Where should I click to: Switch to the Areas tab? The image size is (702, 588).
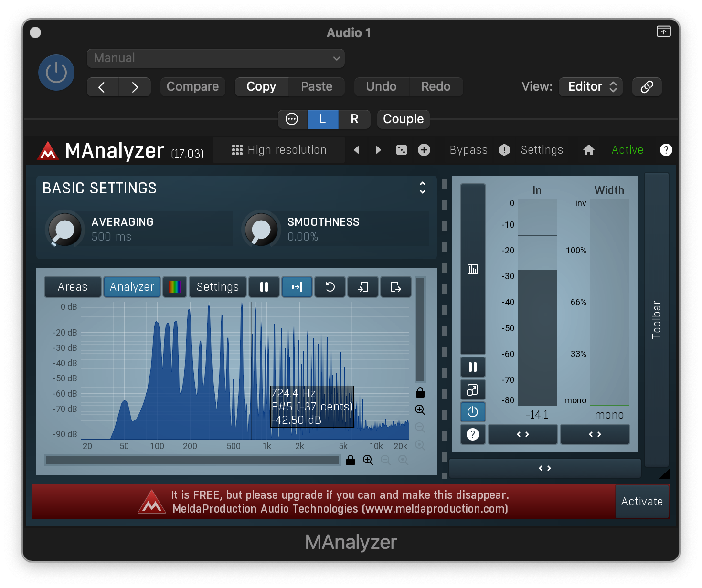[73, 287]
